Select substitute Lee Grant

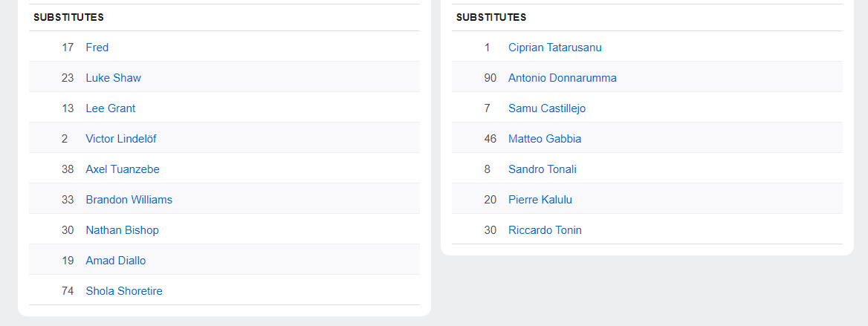click(x=110, y=108)
